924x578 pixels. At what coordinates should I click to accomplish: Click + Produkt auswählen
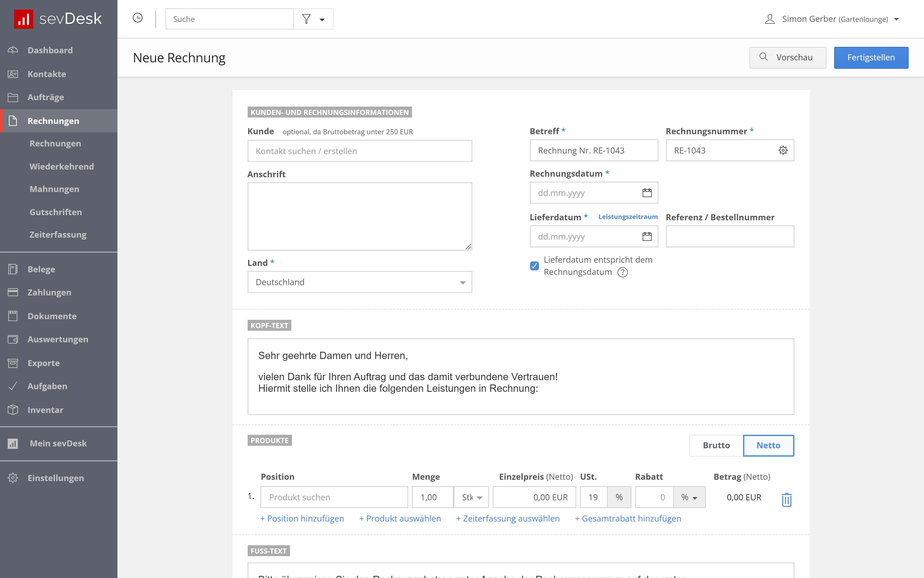pos(400,518)
